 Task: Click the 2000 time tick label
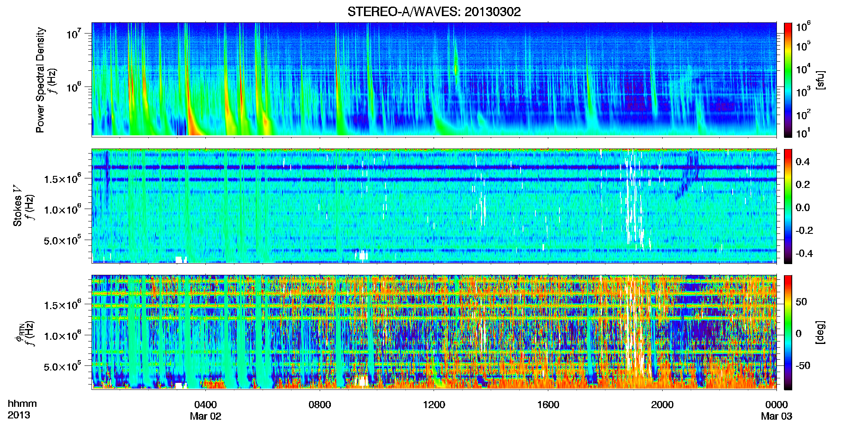pyautogui.click(x=662, y=404)
